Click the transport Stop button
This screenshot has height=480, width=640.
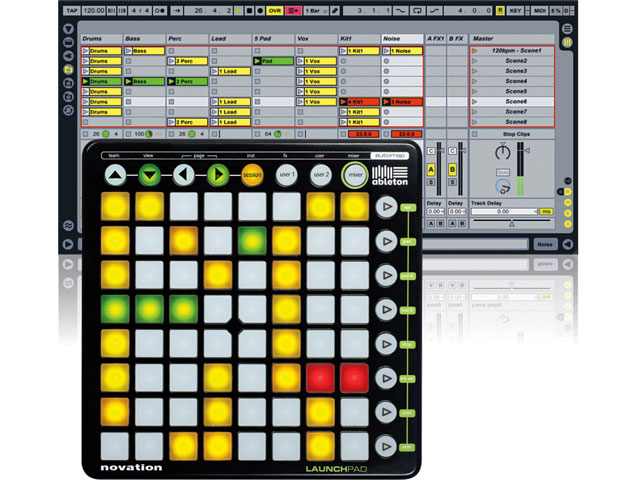point(249,11)
